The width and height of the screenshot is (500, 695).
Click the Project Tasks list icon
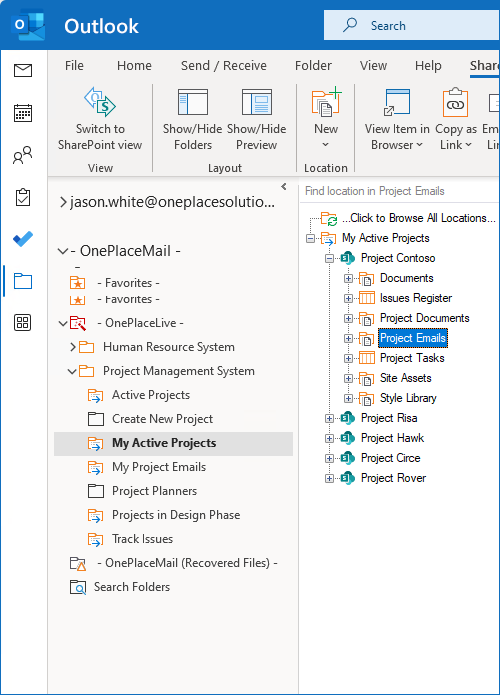tap(367, 358)
